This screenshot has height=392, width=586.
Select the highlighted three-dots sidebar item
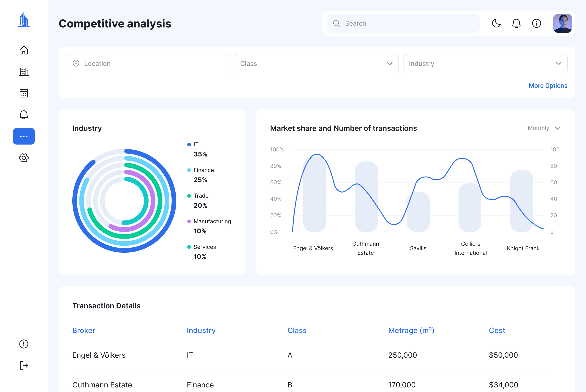click(x=24, y=136)
